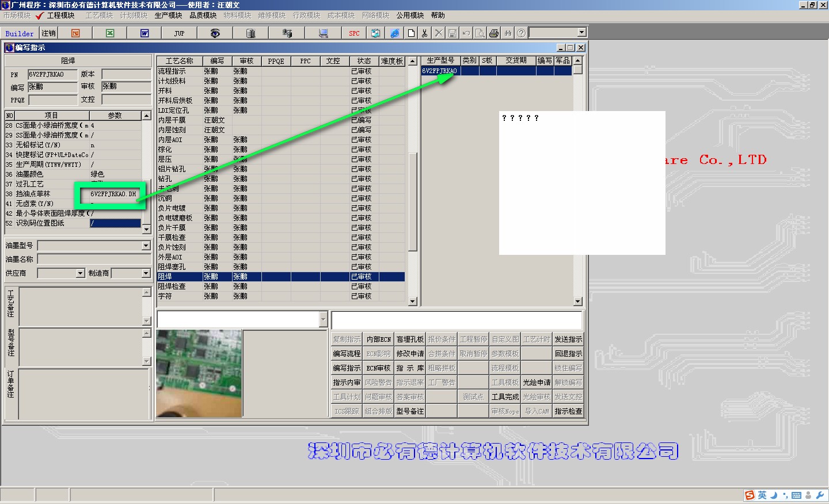Open the 市场模块 menu
This screenshot has height=504, width=829.
[x=17, y=16]
